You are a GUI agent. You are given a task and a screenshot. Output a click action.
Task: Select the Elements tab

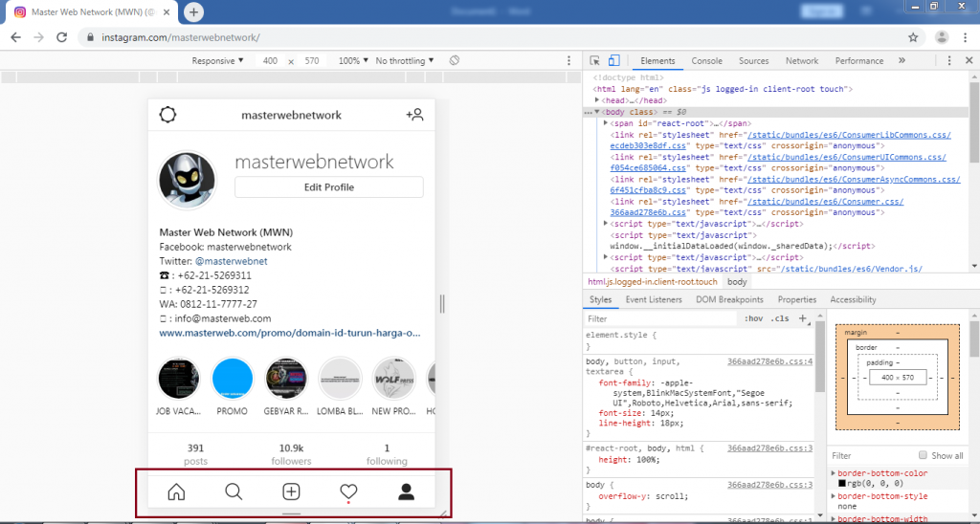coord(657,60)
